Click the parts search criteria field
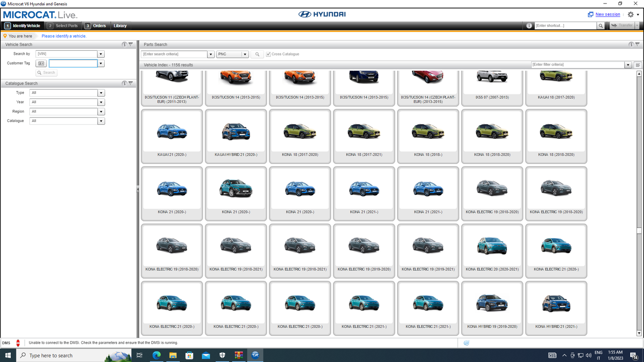 [x=174, y=54]
